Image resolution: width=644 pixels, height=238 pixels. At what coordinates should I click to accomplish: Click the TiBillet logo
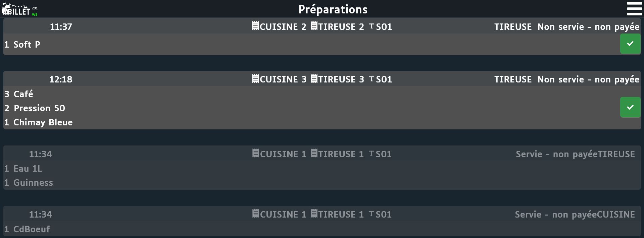pyautogui.click(x=16, y=9)
